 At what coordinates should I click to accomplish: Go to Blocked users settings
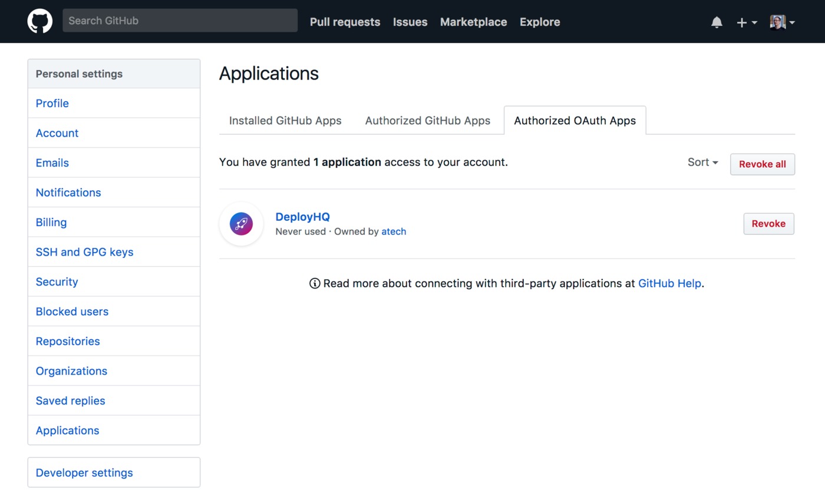114,311
